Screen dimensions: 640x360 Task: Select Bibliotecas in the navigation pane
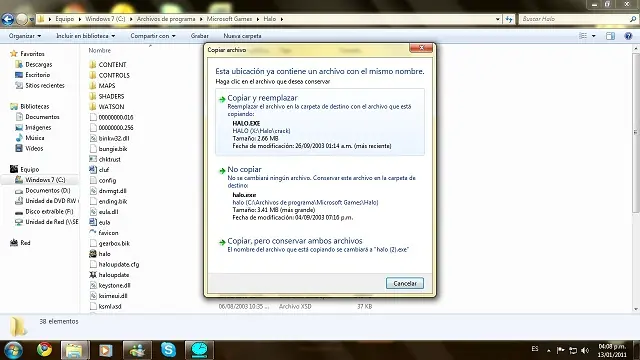[35, 107]
